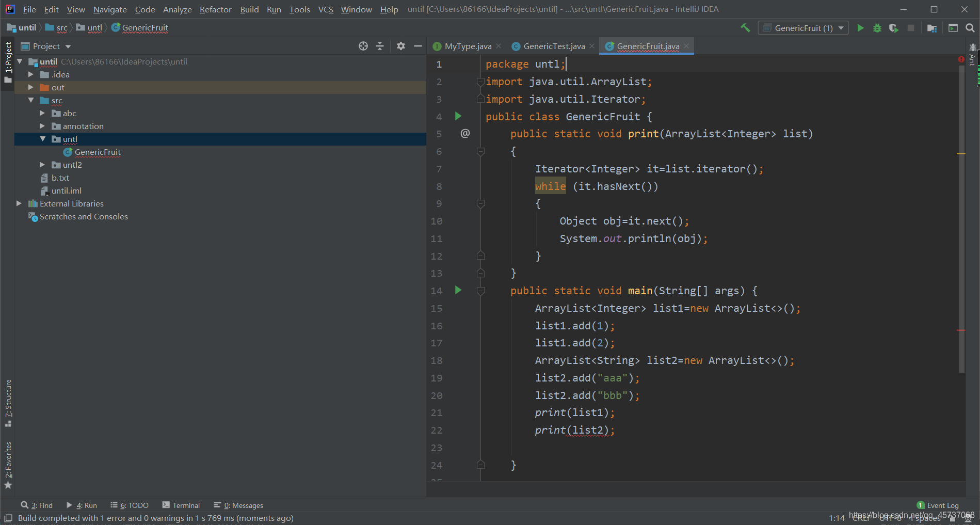Screen dimensions: 980x525
Task: Open Project panel settings gear
Action: coord(401,46)
